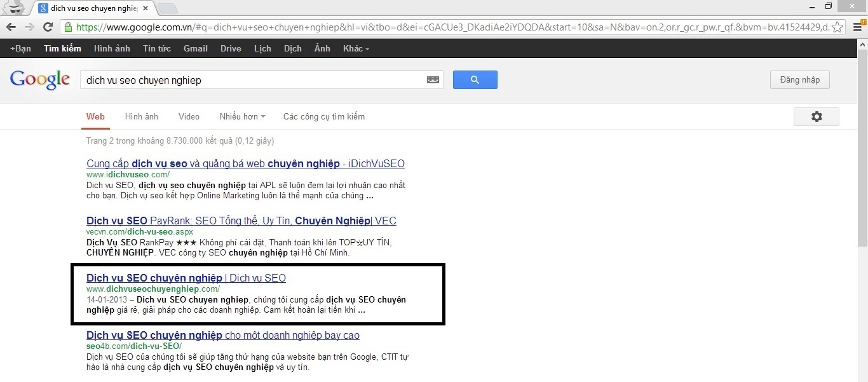
Task: Click the browser back arrow
Action: 11,27
